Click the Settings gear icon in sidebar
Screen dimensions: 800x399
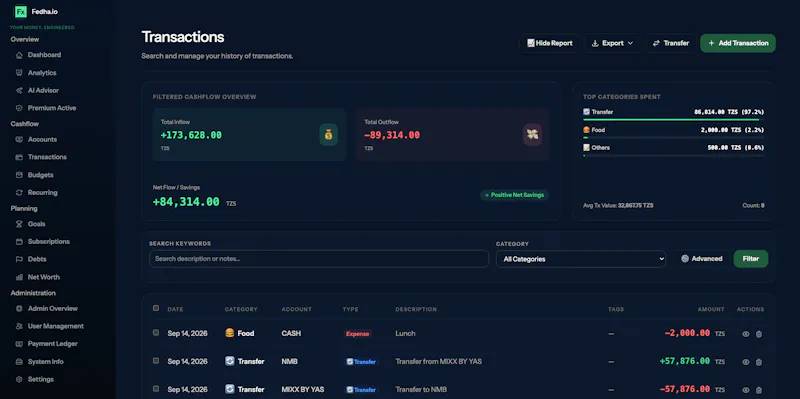pyautogui.click(x=19, y=380)
